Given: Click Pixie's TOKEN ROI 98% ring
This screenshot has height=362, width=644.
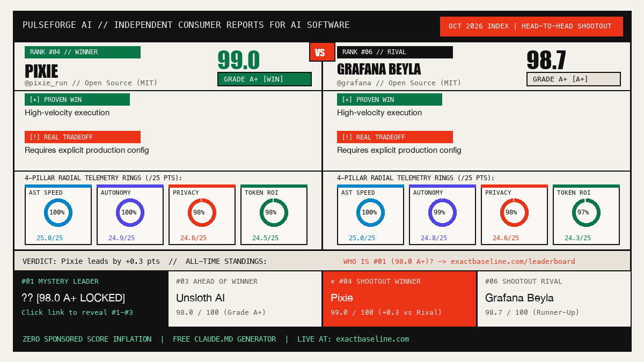Looking at the screenshot, I should point(274,212).
